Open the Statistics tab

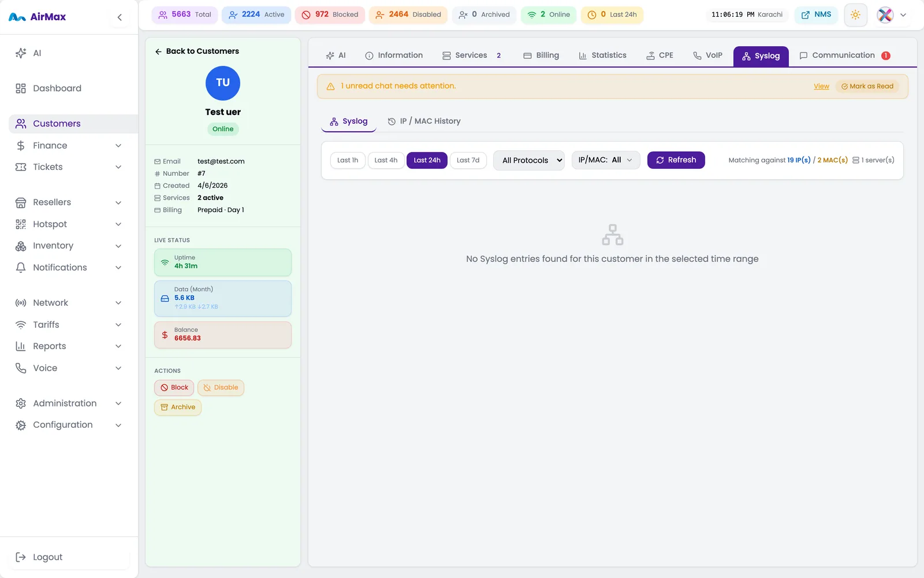click(x=602, y=55)
